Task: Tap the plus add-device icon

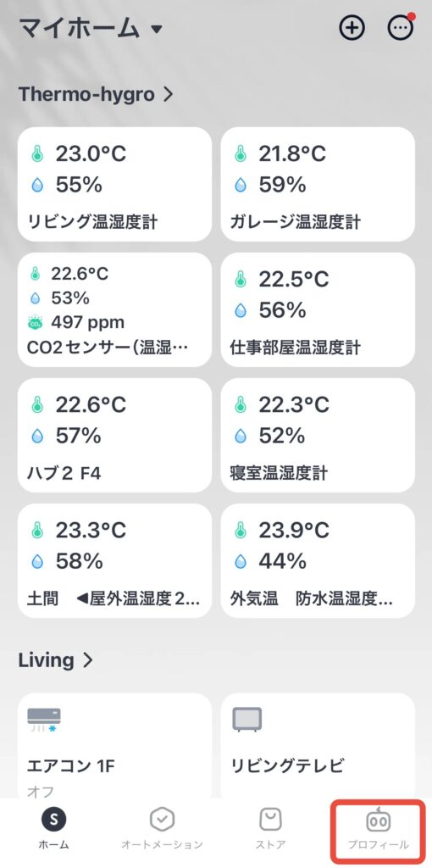Action: tap(352, 28)
